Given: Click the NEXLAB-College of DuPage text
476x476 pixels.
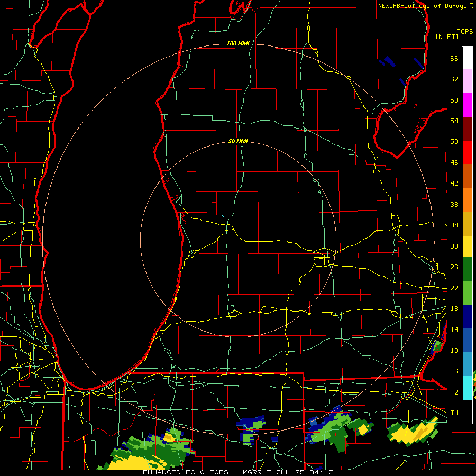Looking at the screenshot, I should [423, 6].
